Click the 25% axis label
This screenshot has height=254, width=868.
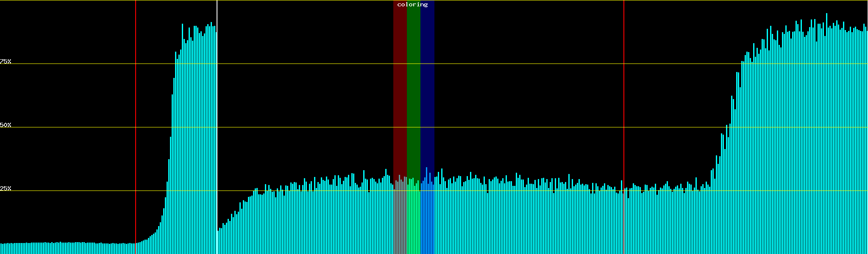click(6, 188)
